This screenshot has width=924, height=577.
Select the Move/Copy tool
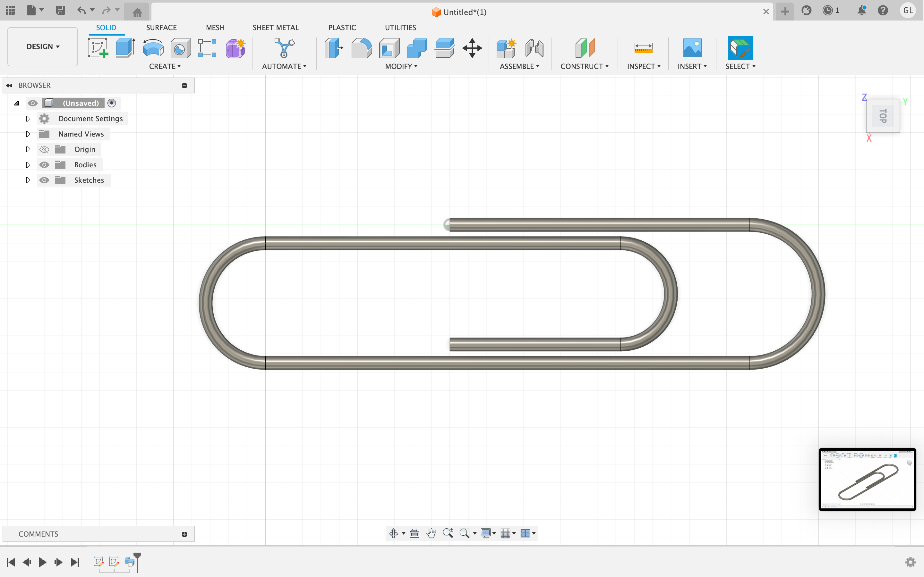point(472,48)
